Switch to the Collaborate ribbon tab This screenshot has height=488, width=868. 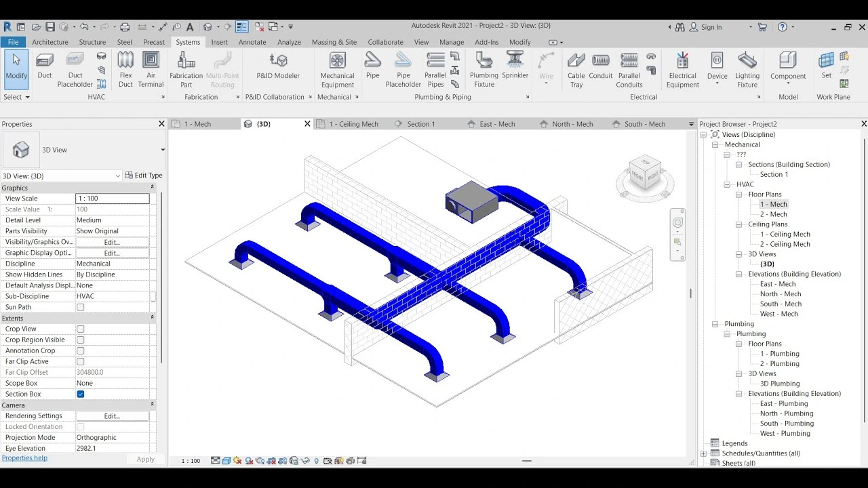(x=385, y=42)
